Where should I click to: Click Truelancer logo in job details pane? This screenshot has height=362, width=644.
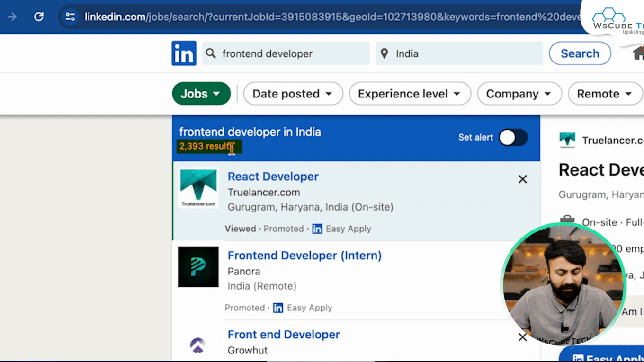click(x=567, y=141)
